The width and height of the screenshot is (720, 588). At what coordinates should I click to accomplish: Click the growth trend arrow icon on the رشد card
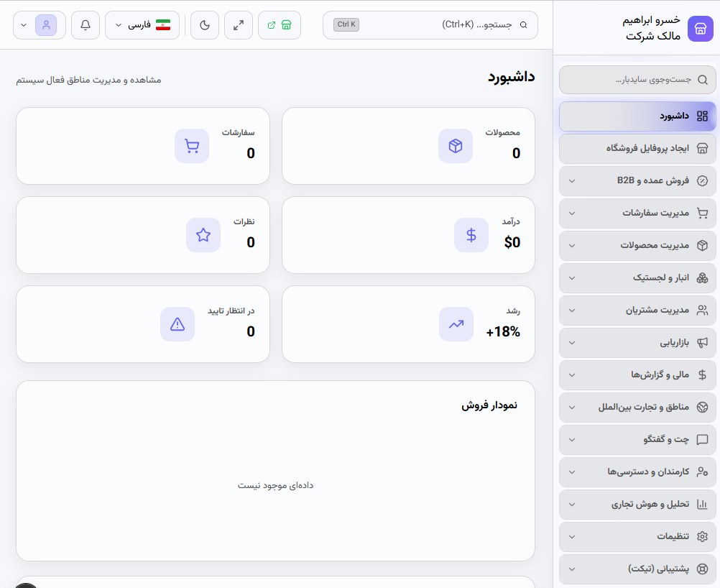pos(456,324)
